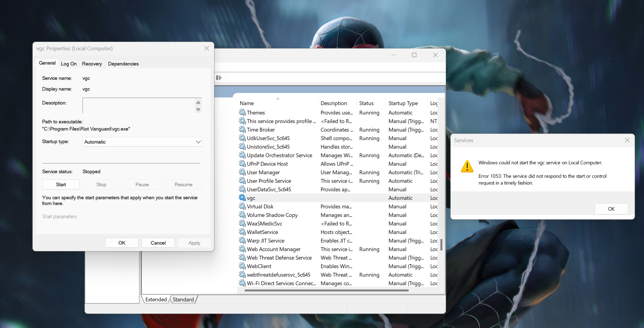Click Cancel in vgc Properties dialog

158,243
